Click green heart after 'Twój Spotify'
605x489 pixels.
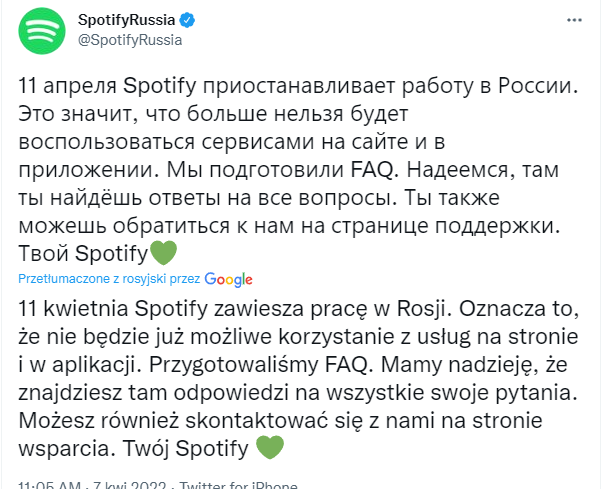(x=272, y=445)
